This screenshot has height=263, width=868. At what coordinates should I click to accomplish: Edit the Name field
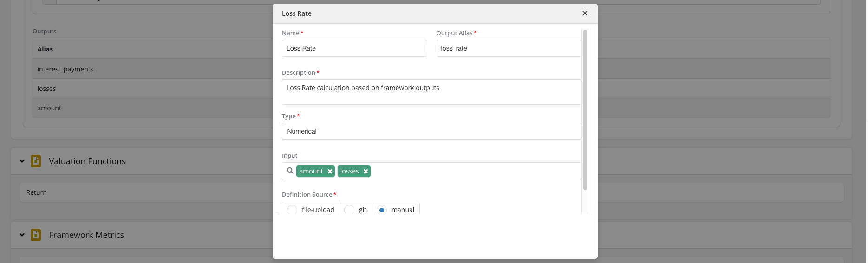pos(354,48)
